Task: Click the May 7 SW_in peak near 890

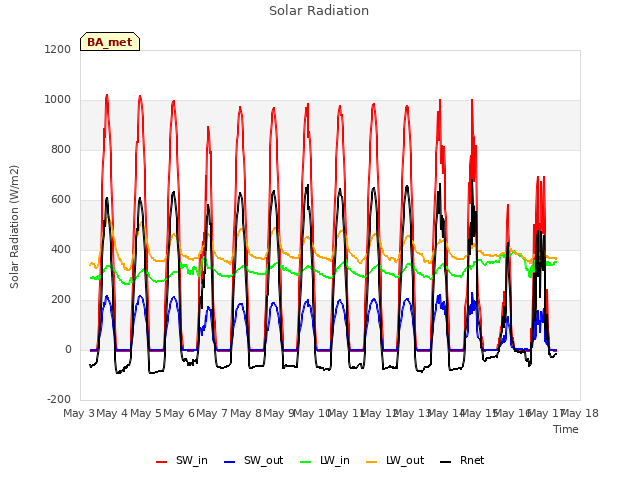Action: (208, 127)
